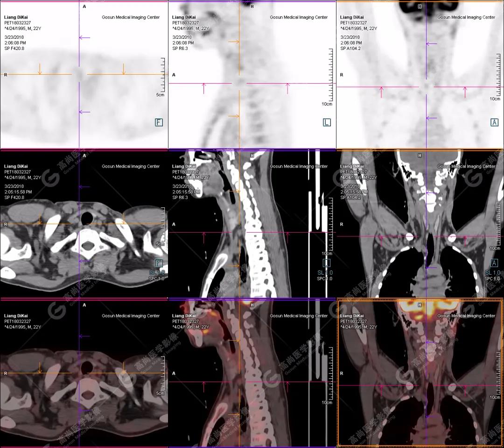Click the trachea in the axial CT image
This screenshot has width=504, height=448.
(87, 218)
